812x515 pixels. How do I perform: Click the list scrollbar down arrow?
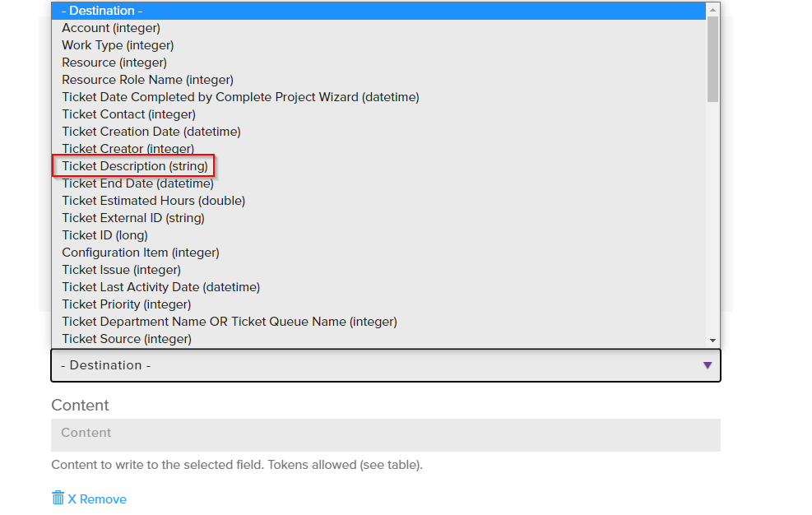712,341
